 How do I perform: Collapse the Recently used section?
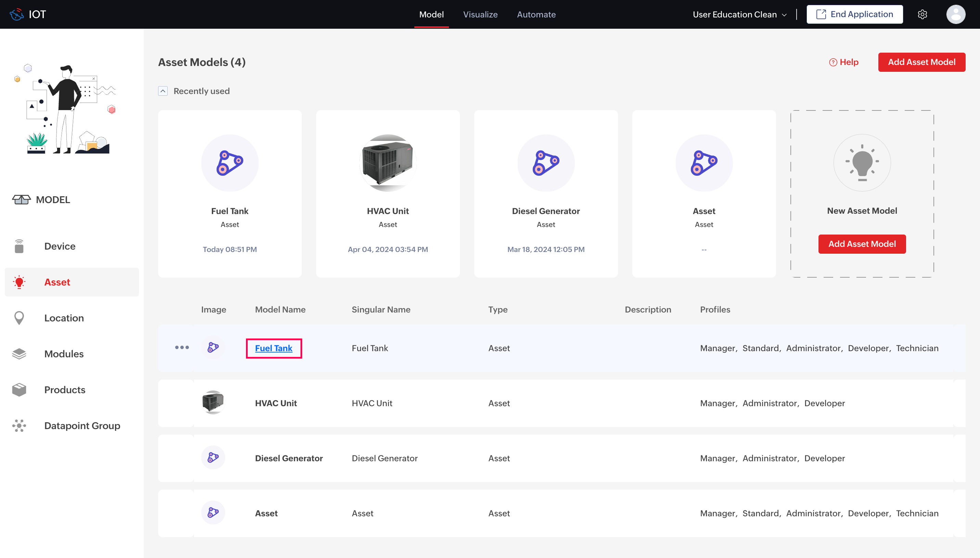pos(163,91)
